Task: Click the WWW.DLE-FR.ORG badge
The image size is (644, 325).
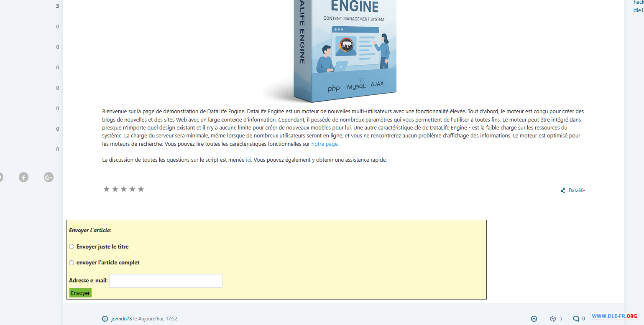Action: 614,316
